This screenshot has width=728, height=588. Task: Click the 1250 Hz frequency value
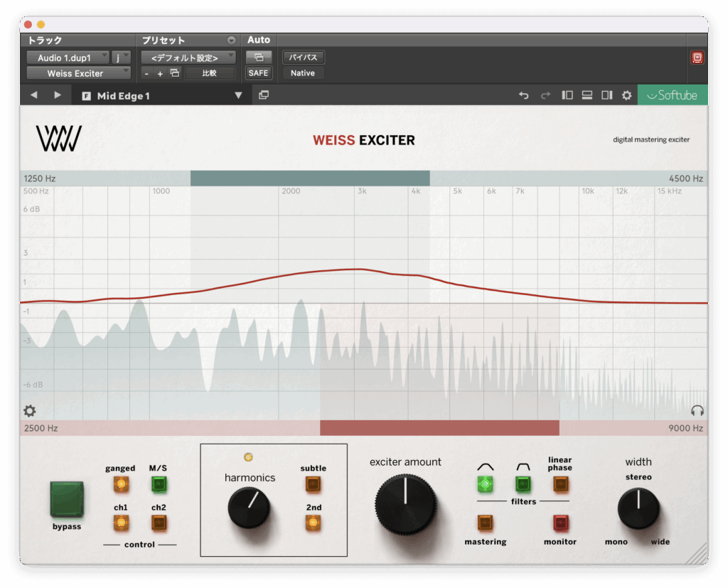tap(40, 178)
